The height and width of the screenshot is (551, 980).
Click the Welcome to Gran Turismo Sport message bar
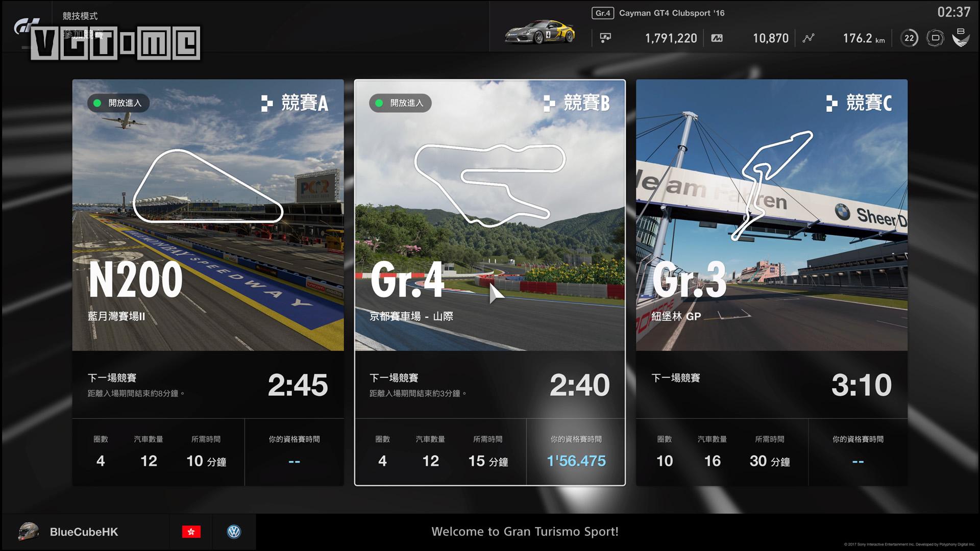click(526, 531)
